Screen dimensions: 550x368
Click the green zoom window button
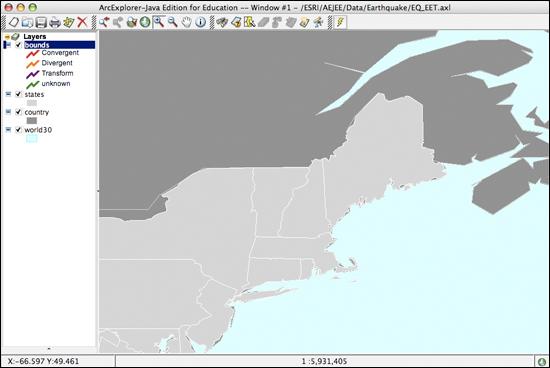click(32, 7)
